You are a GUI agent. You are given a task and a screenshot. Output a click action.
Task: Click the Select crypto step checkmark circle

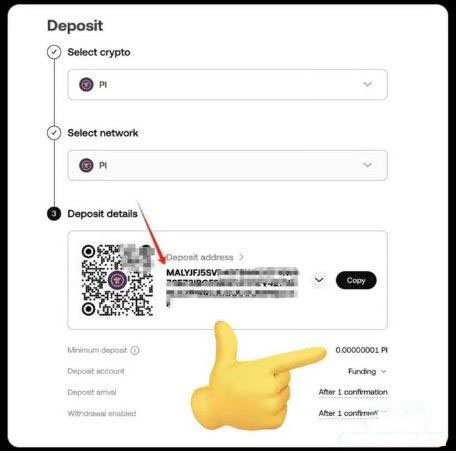click(54, 52)
